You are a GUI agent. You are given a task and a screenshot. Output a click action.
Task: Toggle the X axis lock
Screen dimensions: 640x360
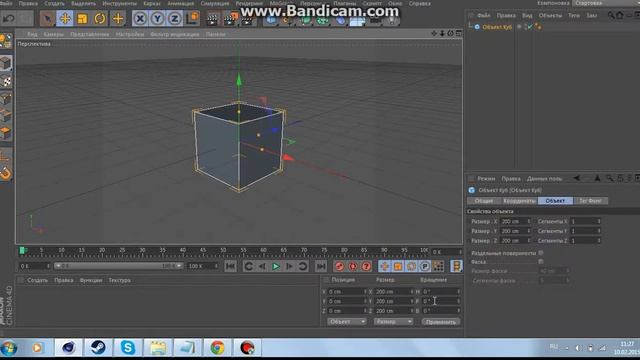click(140, 19)
